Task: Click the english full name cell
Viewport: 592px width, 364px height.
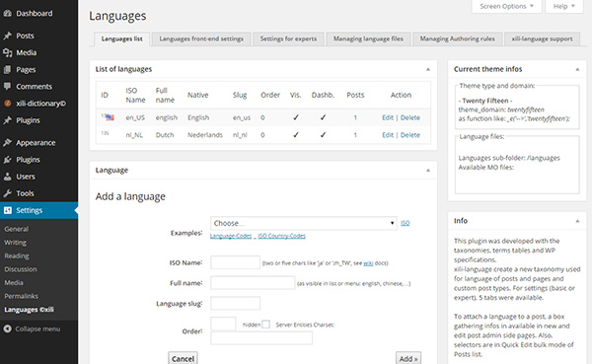Action: [x=167, y=117]
